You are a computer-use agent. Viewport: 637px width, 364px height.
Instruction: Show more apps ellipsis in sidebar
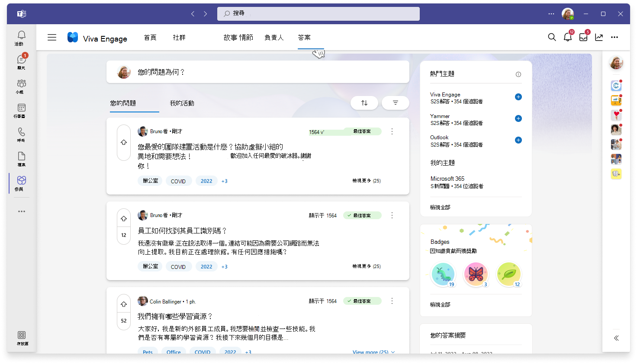(22, 211)
